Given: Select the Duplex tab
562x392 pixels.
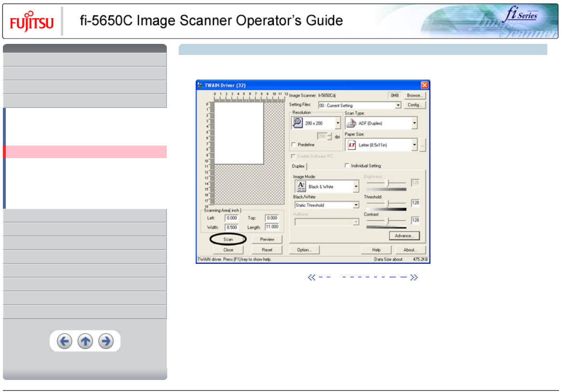Looking at the screenshot, I should [x=298, y=166].
